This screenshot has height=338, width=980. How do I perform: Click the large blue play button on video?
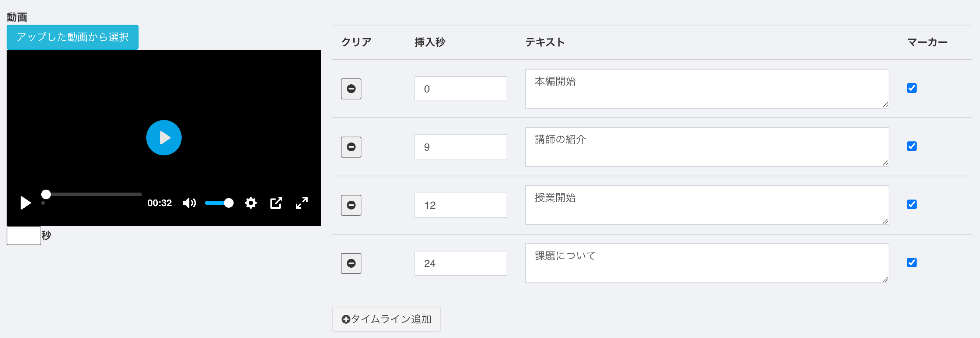tap(164, 138)
